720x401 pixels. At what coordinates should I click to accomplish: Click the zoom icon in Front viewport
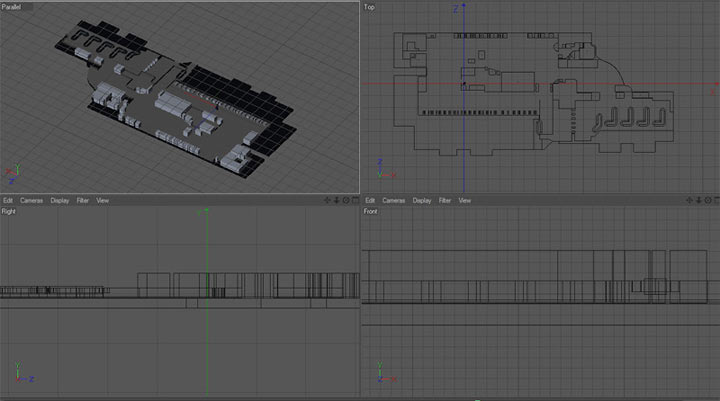click(698, 200)
